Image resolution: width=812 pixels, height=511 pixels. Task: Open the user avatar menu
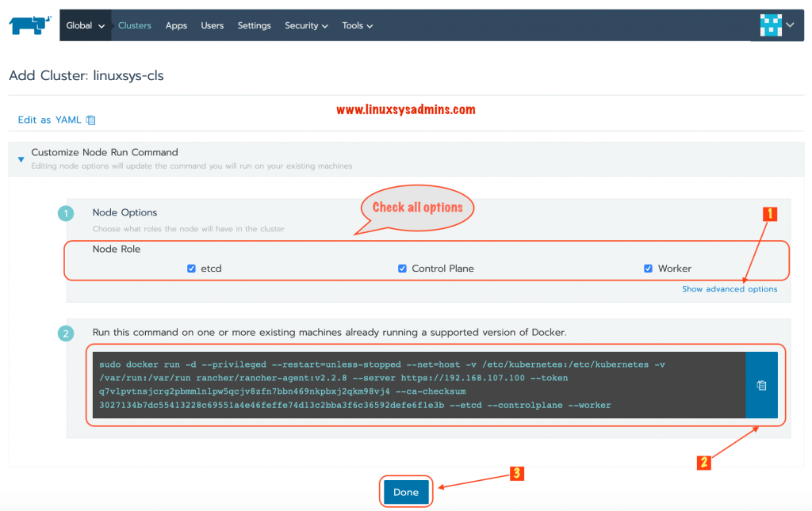point(771,25)
